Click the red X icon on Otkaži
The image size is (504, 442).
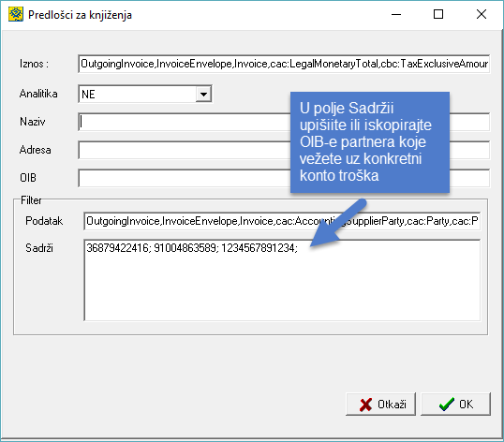(365, 405)
